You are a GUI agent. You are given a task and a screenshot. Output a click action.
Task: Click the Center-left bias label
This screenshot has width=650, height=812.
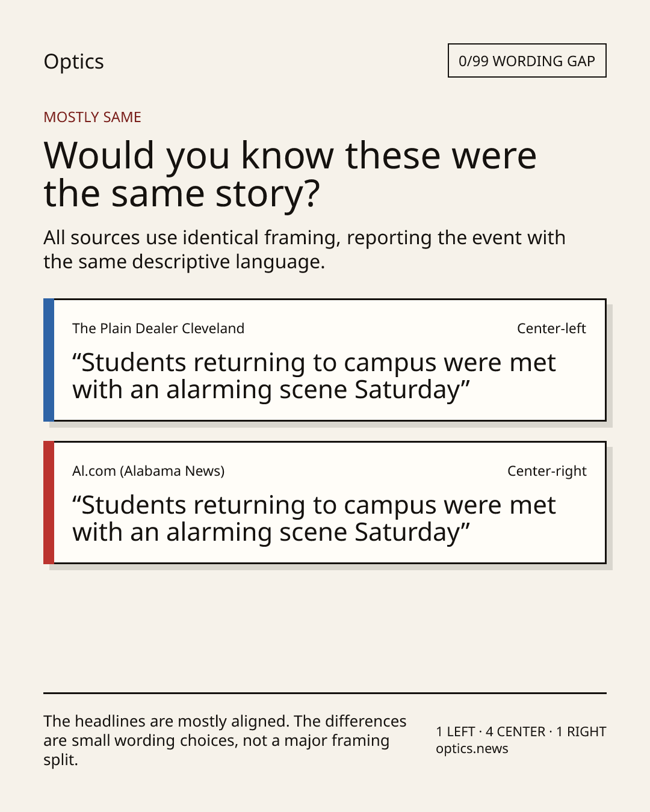coord(551,328)
